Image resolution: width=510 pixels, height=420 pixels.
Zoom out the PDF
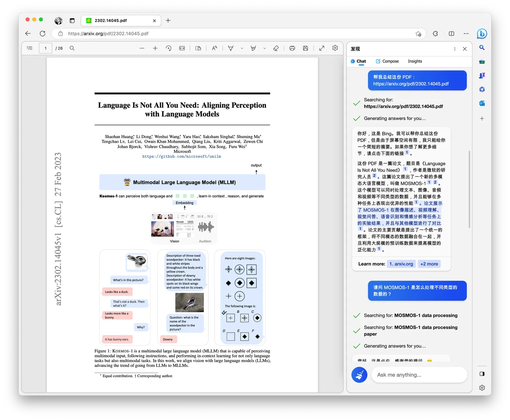coord(142,48)
